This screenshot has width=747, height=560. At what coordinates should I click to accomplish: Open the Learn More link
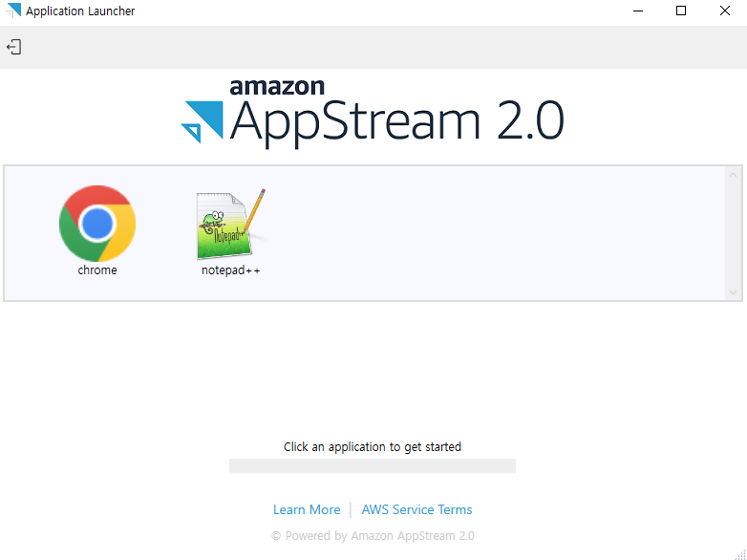tap(307, 509)
